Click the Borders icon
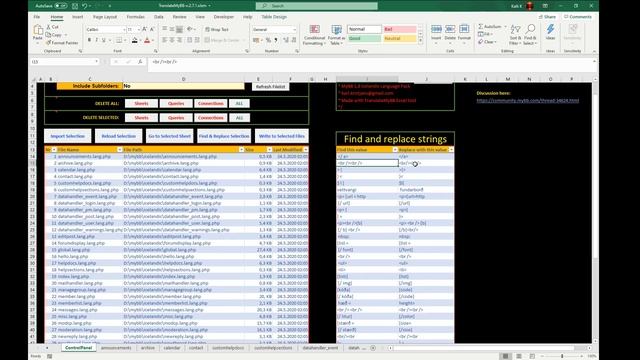Viewport: 640px width, 360px height. (x=119, y=40)
